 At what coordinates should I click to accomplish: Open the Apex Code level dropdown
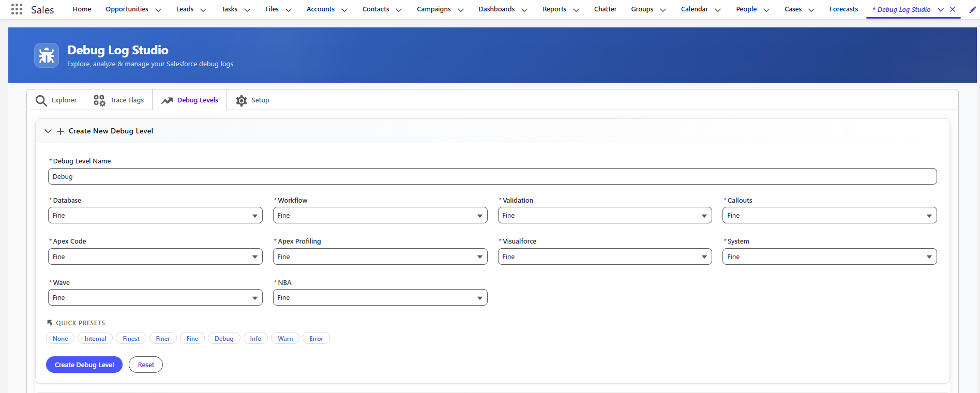click(x=155, y=256)
